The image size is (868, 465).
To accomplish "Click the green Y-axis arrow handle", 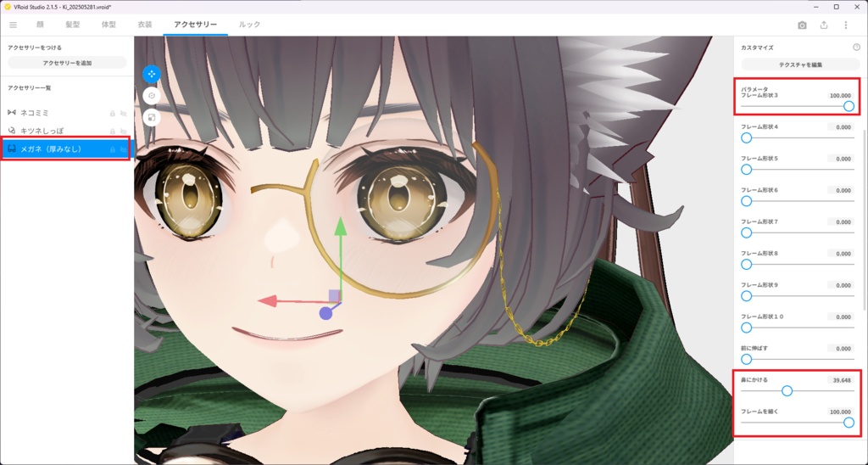I will pos(341,226).
